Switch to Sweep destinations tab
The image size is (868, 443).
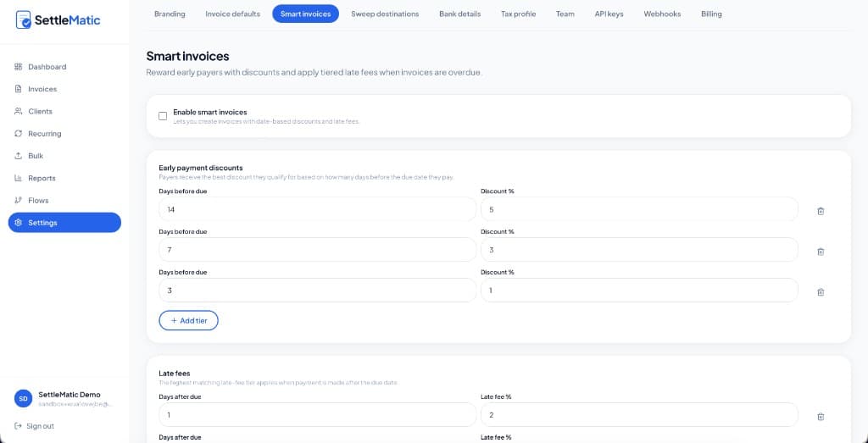(385, 14)
